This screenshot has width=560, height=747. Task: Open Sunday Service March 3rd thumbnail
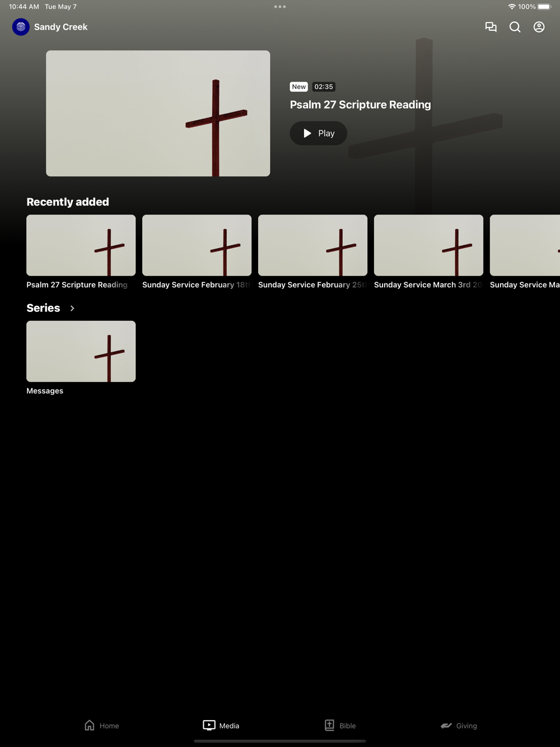[429, 245]
